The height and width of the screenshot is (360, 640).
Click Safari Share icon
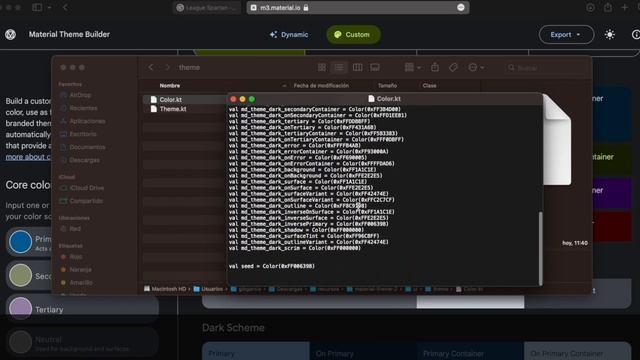click(x=608, y=7)
